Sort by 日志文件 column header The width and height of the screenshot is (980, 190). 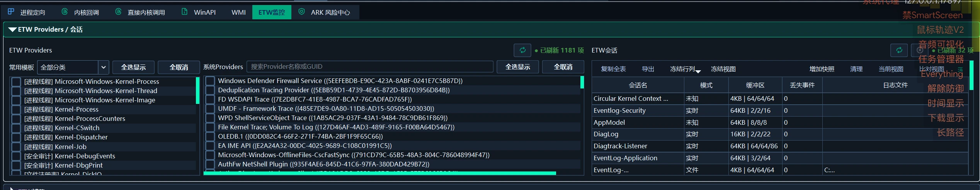pos(895,85)
